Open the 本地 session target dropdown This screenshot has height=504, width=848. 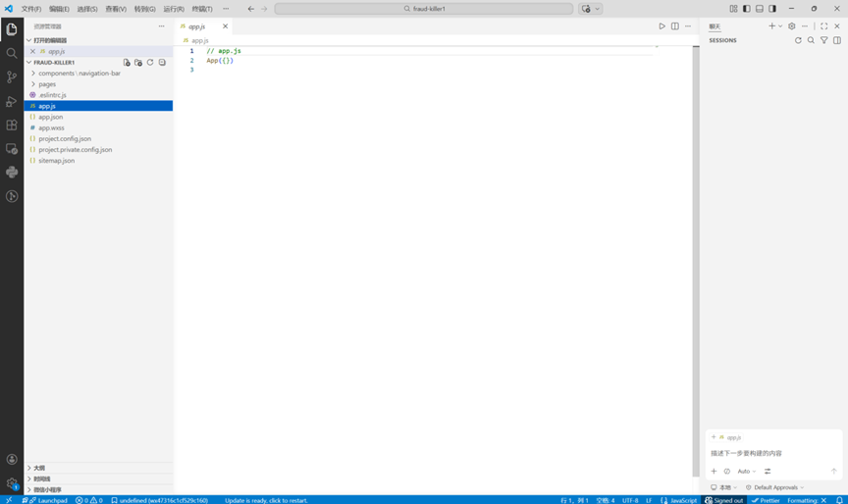(723, 487)
